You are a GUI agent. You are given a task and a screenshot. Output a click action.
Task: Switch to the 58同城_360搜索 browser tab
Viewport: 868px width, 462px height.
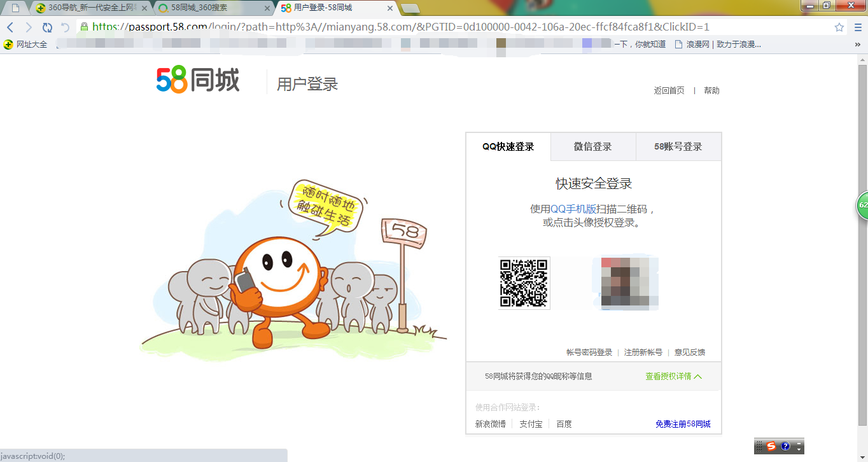(215, 8)
